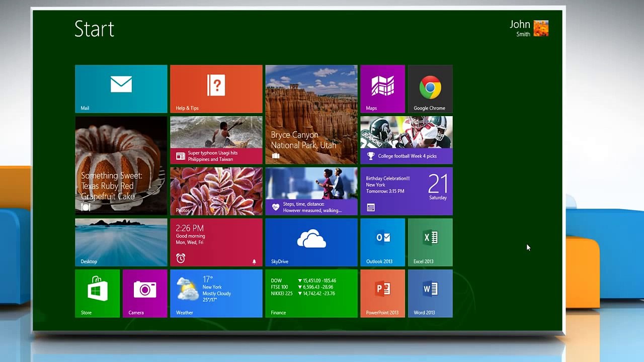Click the newspaper icon on news tile

click(180, 156)
